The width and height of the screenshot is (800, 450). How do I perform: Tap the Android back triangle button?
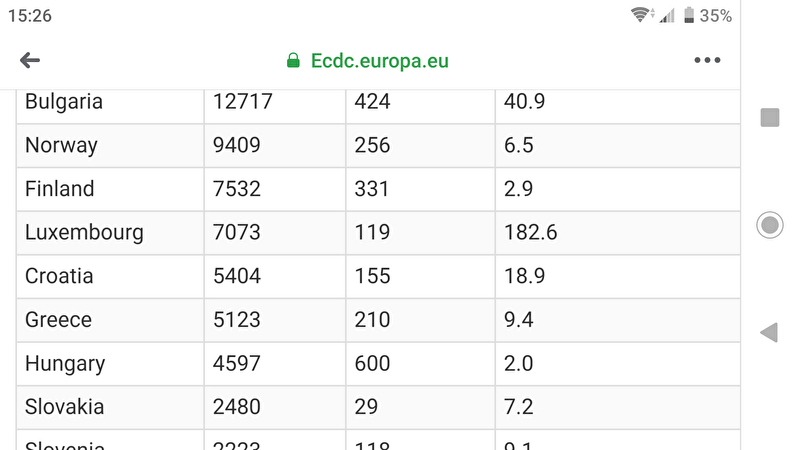point(768,332)
